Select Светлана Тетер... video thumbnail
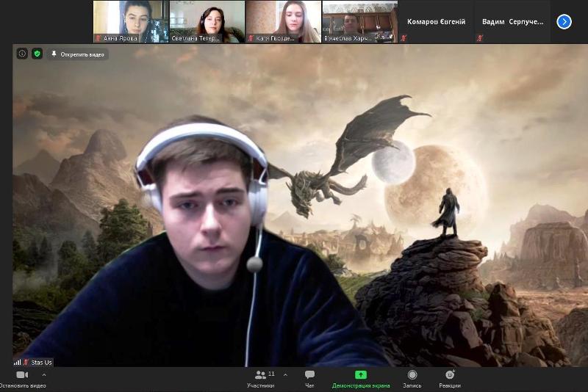588x392 pixels. coord(207,22)
